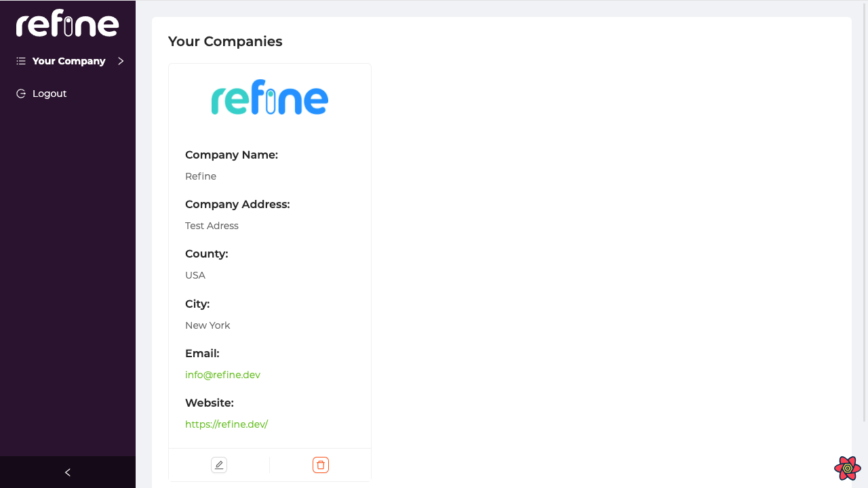Click the New York city value
Image resolution: width=868 pixels, height=488 pixels.
click(208, 325)
